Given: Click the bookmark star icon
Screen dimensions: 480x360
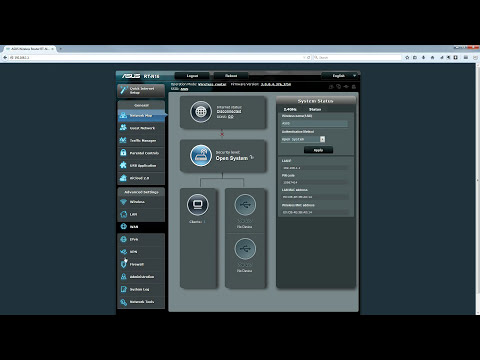Looking at the screenshot, I should [407, 58].
